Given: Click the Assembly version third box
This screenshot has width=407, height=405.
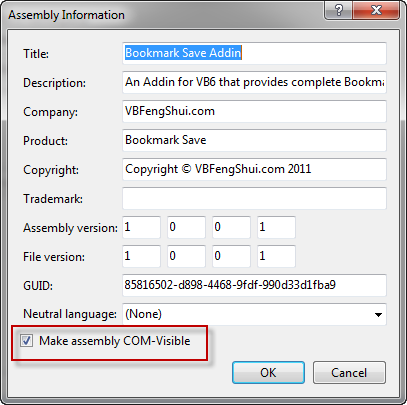Looking at the screenshot, I should [x=231, y=227].
